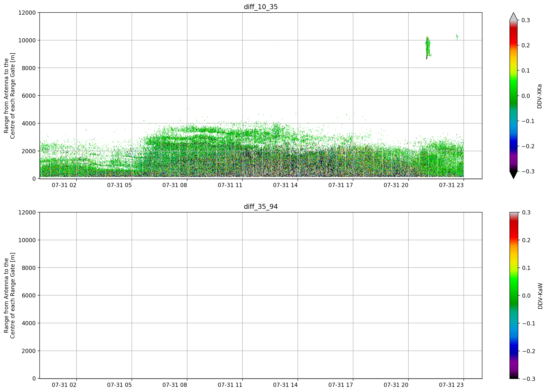
Task: Click the −0.1 tick on the DDV-KaW colorbar
Action: [x=528, y=323]
